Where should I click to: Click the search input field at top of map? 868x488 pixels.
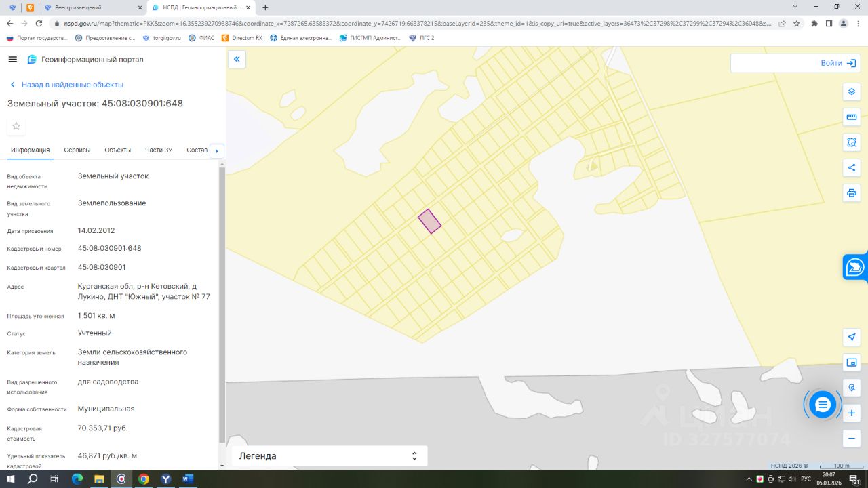(773, 63)
